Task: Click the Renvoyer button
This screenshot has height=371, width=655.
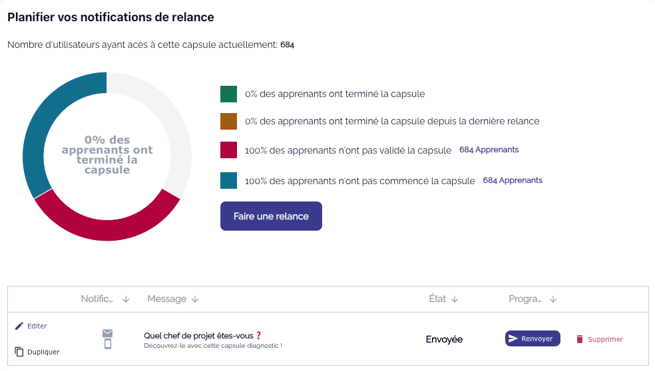Action: pos(533,338)
